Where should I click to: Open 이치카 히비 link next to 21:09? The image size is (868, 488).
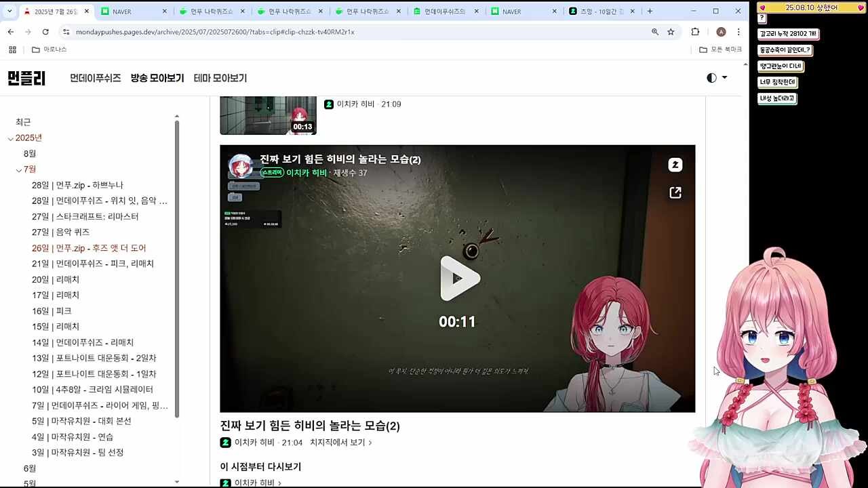(x=355, y=104)
